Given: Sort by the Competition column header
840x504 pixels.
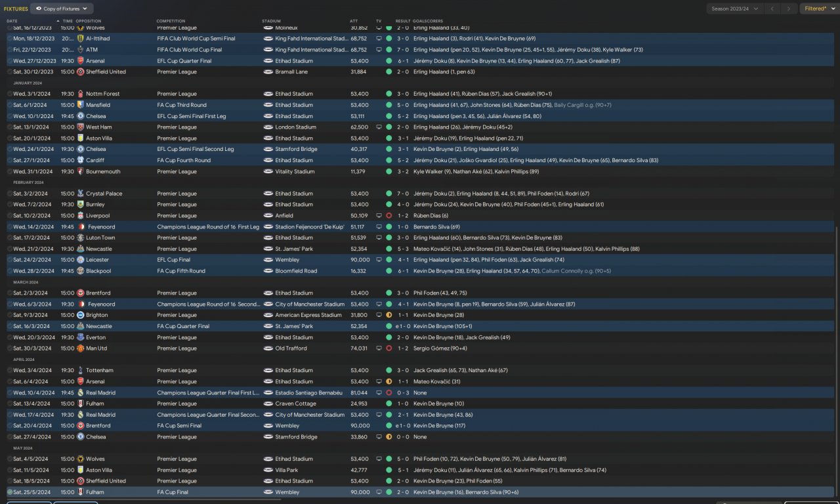Looking at the screenshot, I should pos(171,21).
